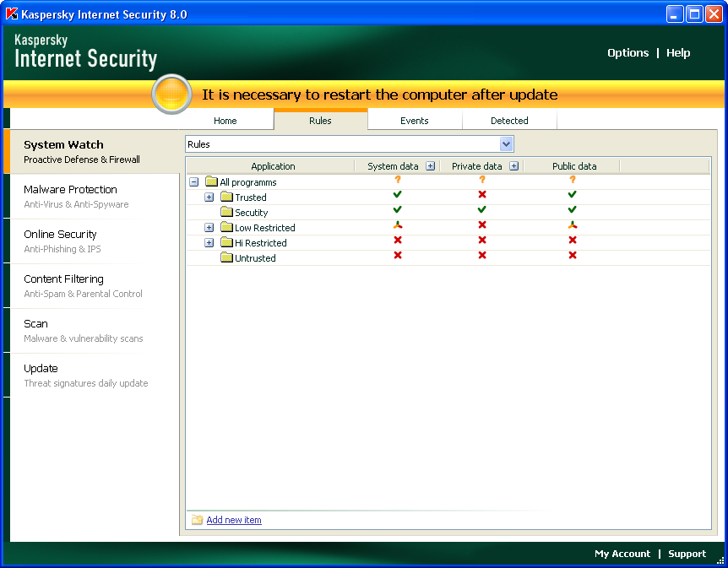Collapse the All programms tree node
This screenshot has height=568, width=728.
194,182
